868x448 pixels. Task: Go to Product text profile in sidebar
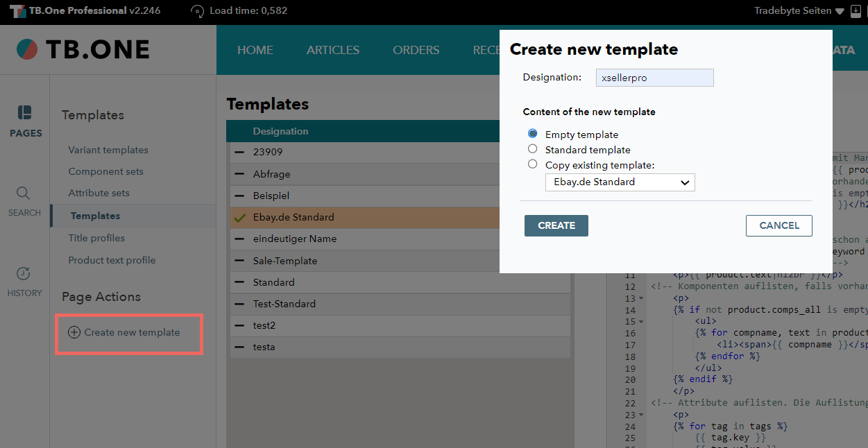112,260
